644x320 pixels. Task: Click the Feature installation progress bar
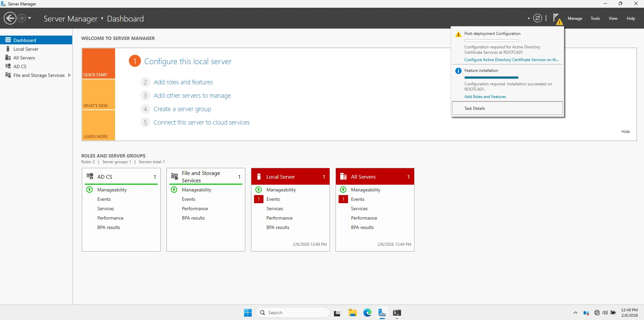tap(491, 78)
